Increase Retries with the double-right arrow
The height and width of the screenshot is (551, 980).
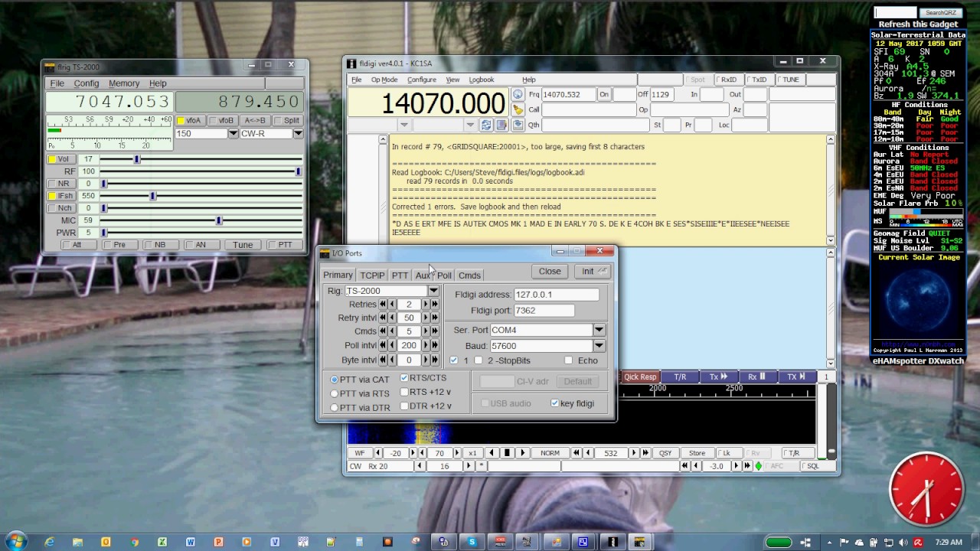[435, 304]
